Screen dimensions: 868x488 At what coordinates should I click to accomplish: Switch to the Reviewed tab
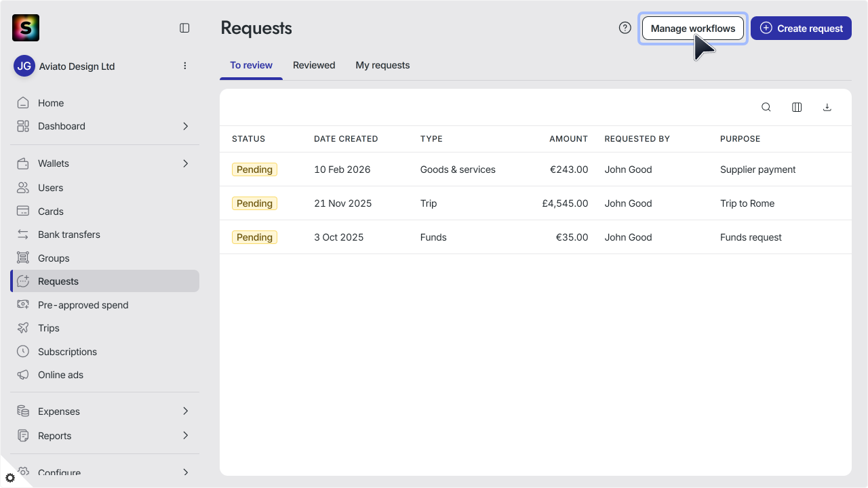314,66
